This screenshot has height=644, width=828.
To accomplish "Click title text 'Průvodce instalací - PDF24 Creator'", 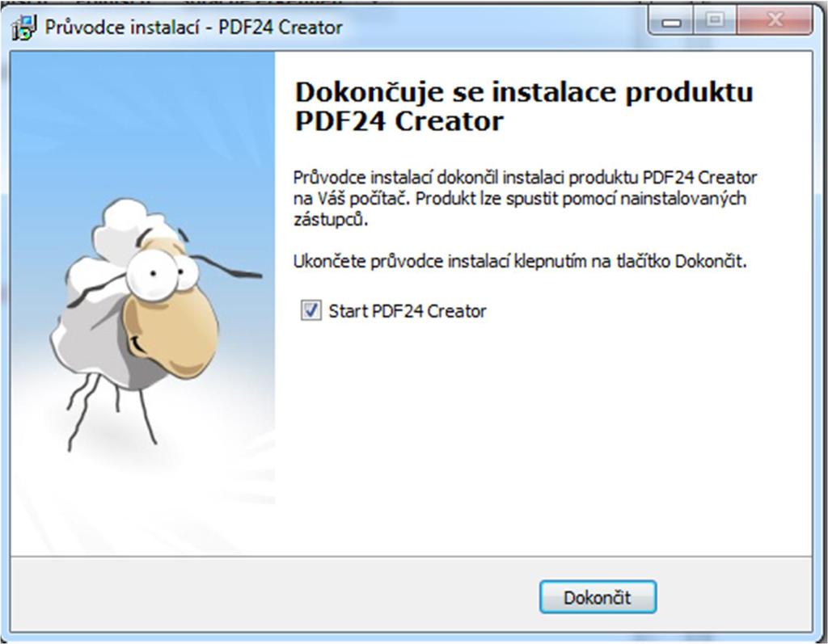I will pyautogui.click(x=193, y=27).
